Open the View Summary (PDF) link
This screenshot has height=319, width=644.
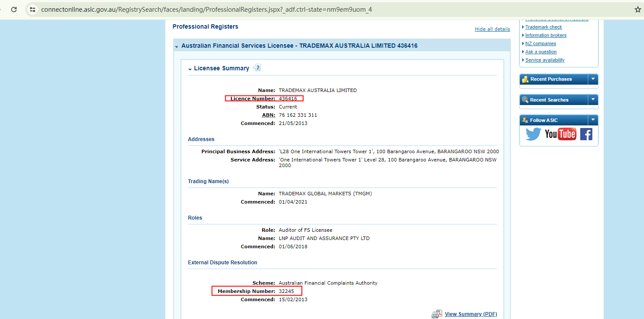[471, 314]
